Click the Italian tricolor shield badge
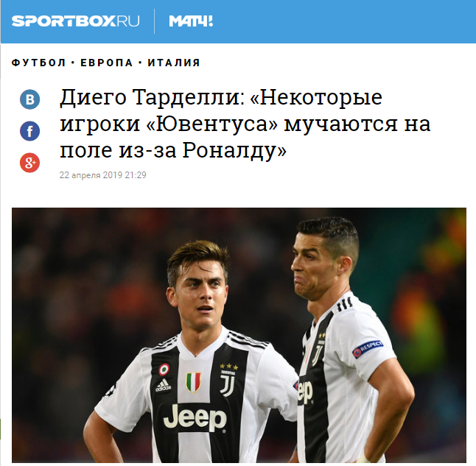Image resolution: width=476 pixels, height=466 pixels. point(193,382)
